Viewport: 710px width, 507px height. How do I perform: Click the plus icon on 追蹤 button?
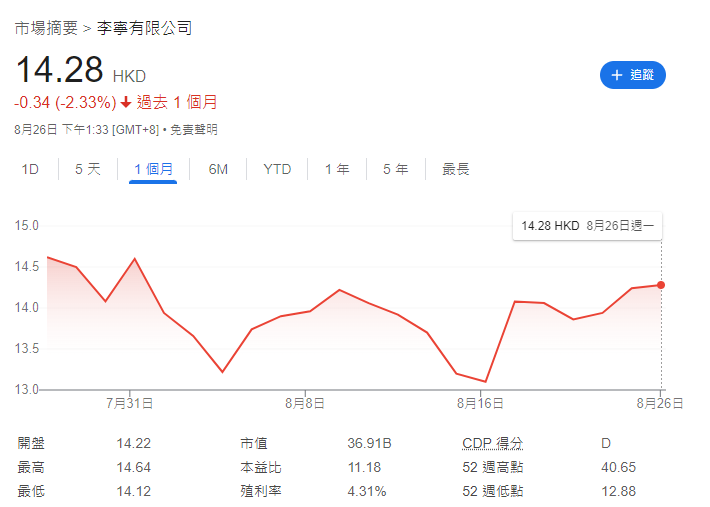pos(616,75)
